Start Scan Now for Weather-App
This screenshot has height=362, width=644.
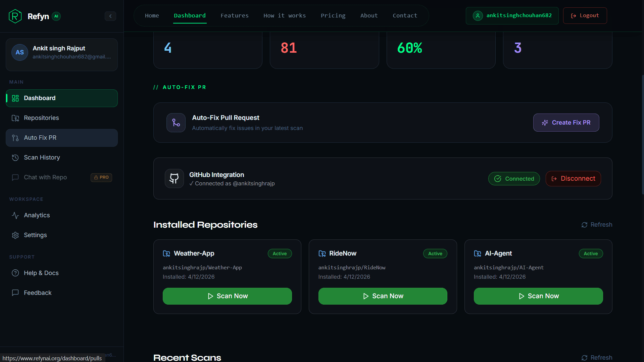pos(227,296)
